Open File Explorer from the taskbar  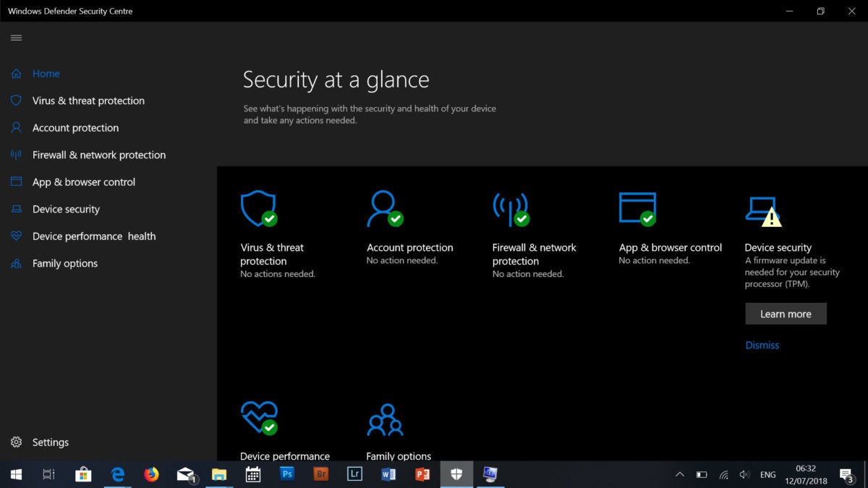219,474
